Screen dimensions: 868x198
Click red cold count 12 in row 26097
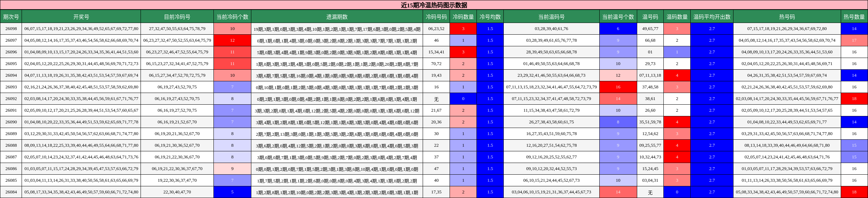coord(232,40)
